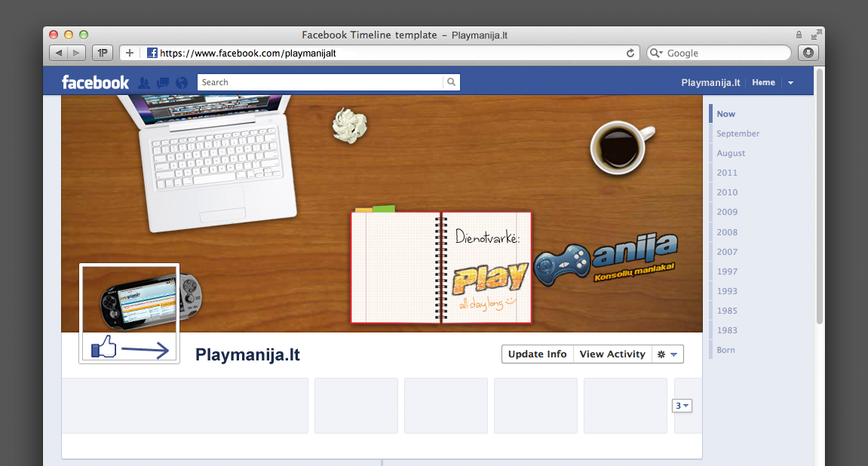Click the browser vertical scrollbar thumb

tap(819, 197)
